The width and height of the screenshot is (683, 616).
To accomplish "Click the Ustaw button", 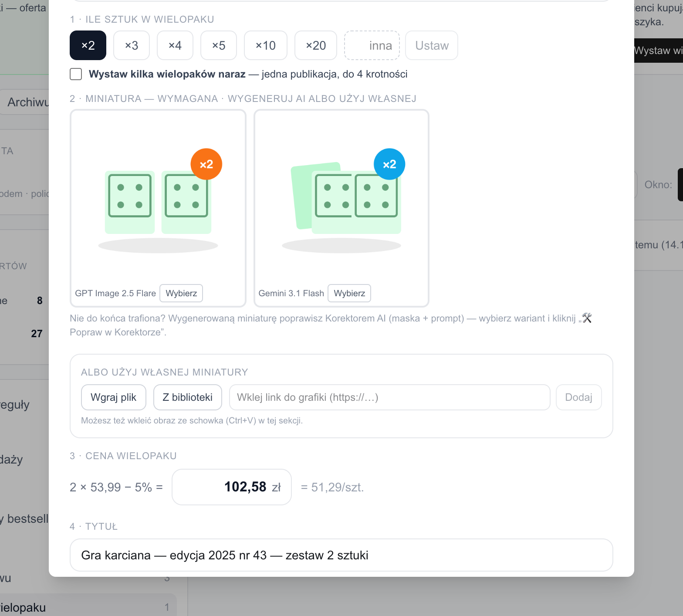I will [x=432, y=45].
